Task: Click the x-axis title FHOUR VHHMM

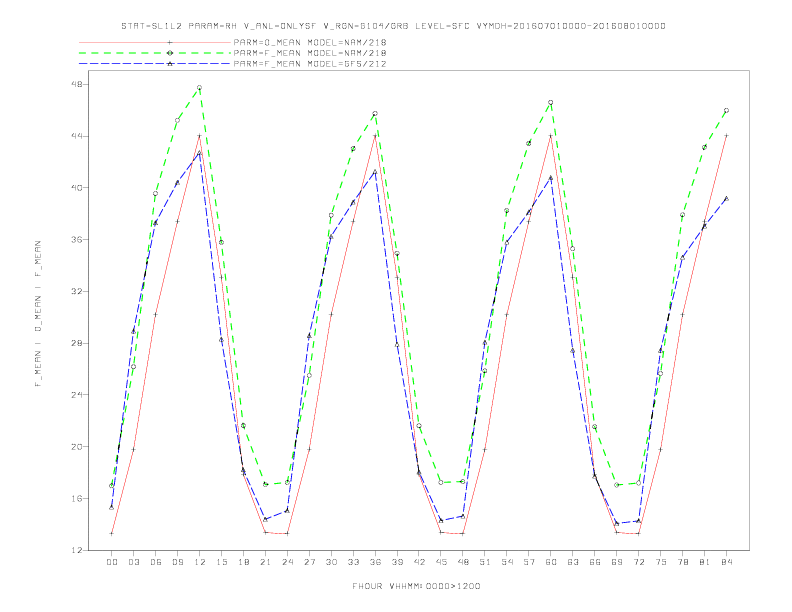Action: point(416,586)
